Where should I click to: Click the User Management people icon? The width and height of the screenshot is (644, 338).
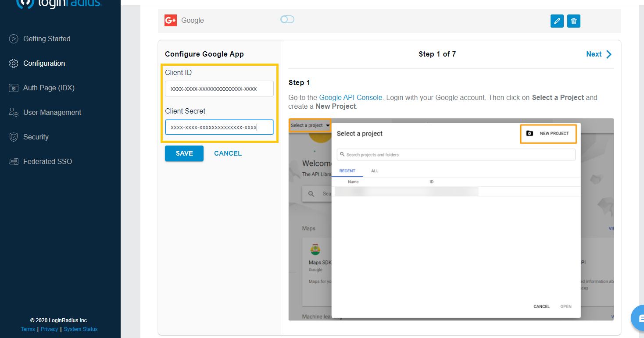(14, 113)
